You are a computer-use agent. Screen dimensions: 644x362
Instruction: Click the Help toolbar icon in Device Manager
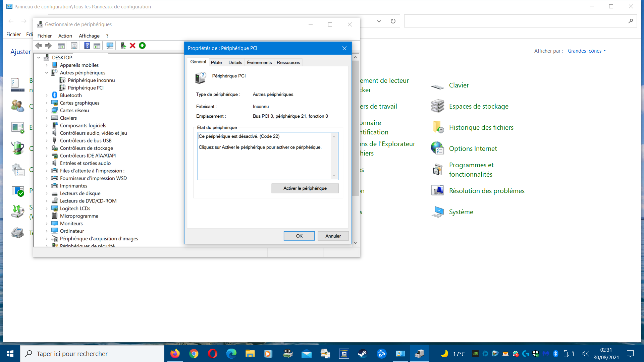point(87,46)
